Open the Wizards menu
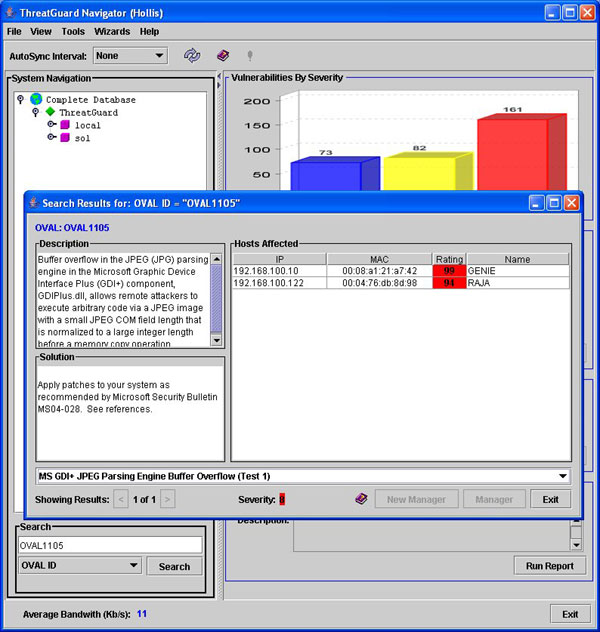 coord(111,32)
